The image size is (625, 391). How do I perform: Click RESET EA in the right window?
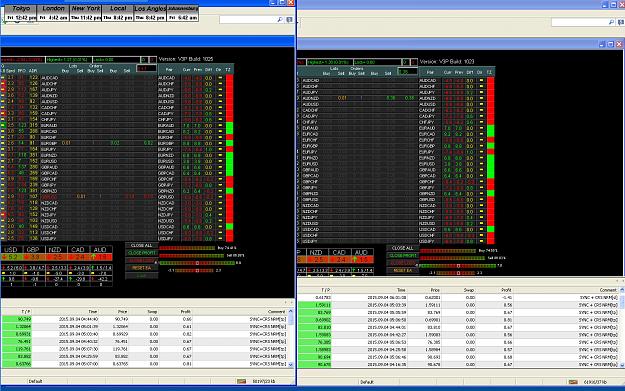click(x=403, y=271)
